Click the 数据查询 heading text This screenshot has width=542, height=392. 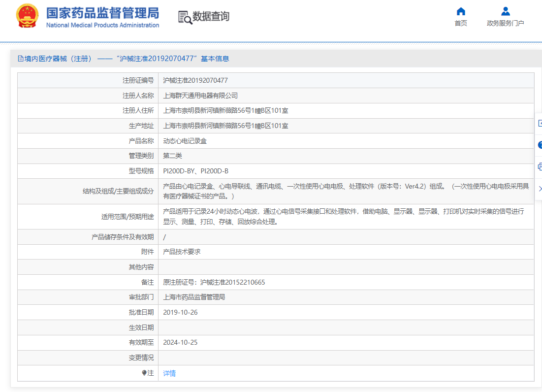tap(211, 16)
